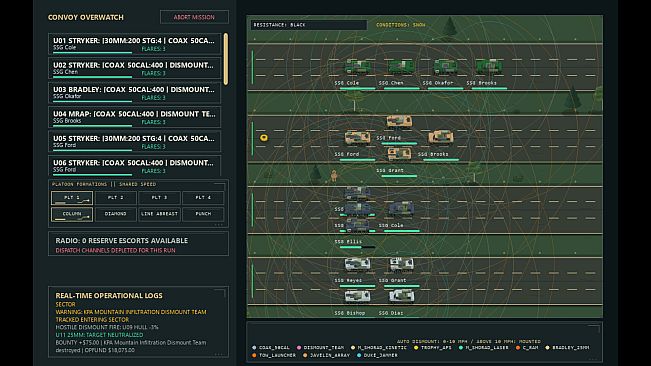Click the DISPATCH CHANNELS DEPLETED warning text
651x366 pixels.
[x=115, y=251]
